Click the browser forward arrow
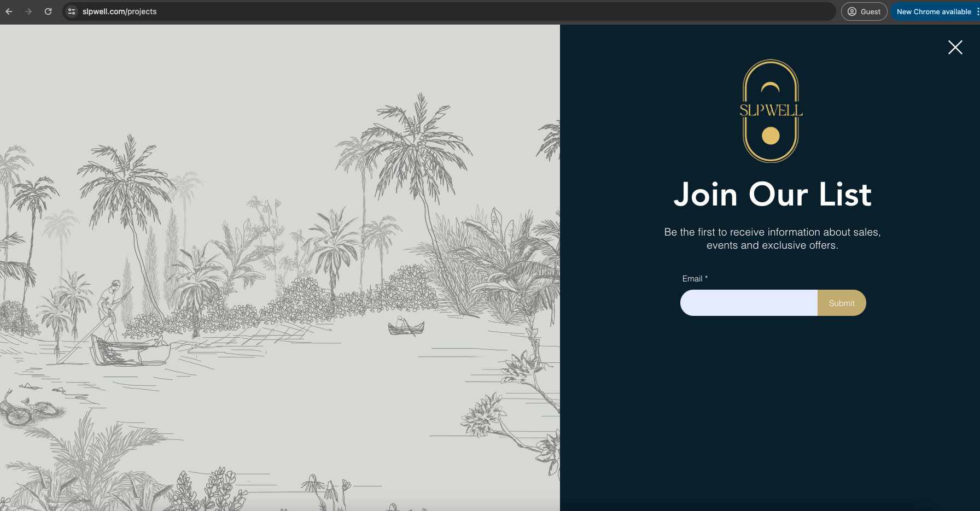 click(28, 11)
